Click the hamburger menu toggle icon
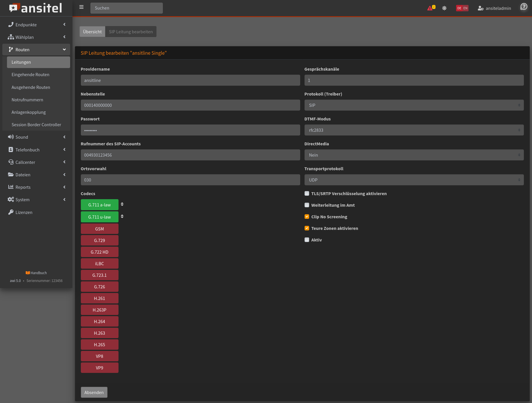This screenshot has height=403, width=532. coord(81,7)
